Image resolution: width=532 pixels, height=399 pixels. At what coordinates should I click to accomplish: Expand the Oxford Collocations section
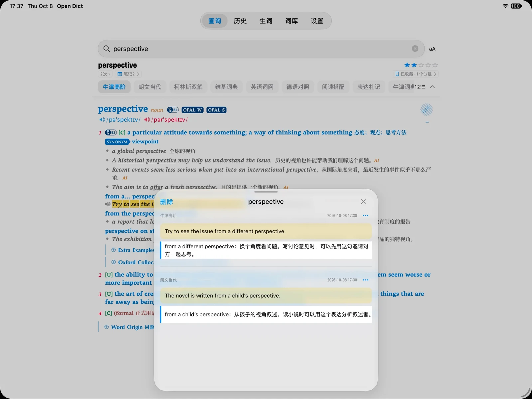132,262
